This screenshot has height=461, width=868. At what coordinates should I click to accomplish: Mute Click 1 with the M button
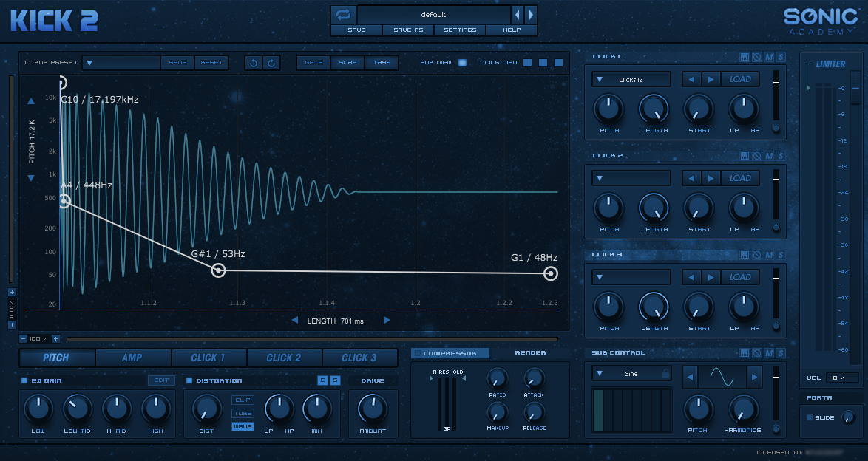pos(769,57)
